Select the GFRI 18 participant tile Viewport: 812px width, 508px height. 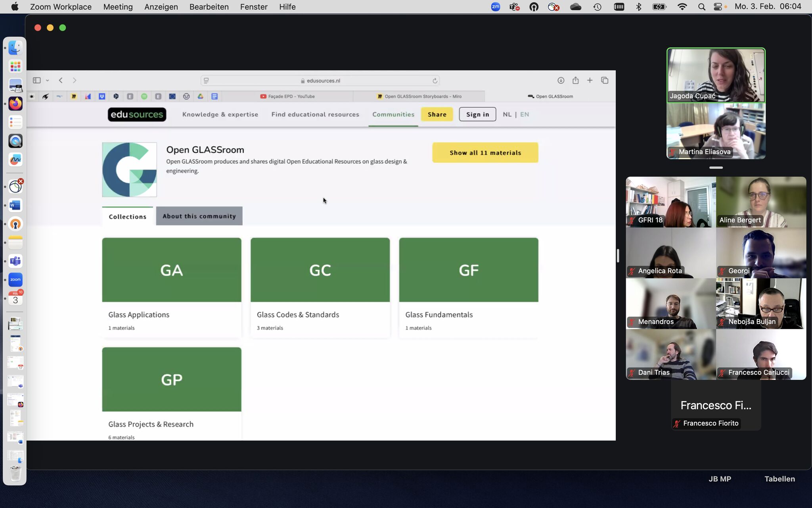671,202
